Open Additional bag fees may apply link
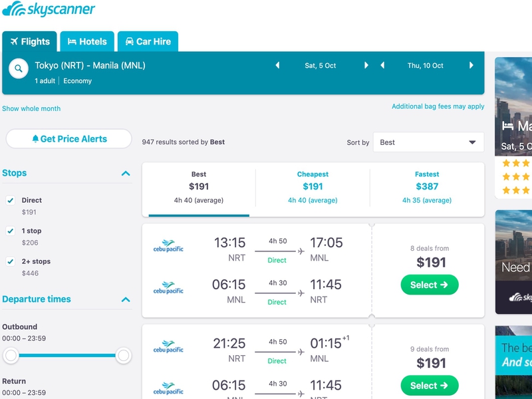 point(438,106)
